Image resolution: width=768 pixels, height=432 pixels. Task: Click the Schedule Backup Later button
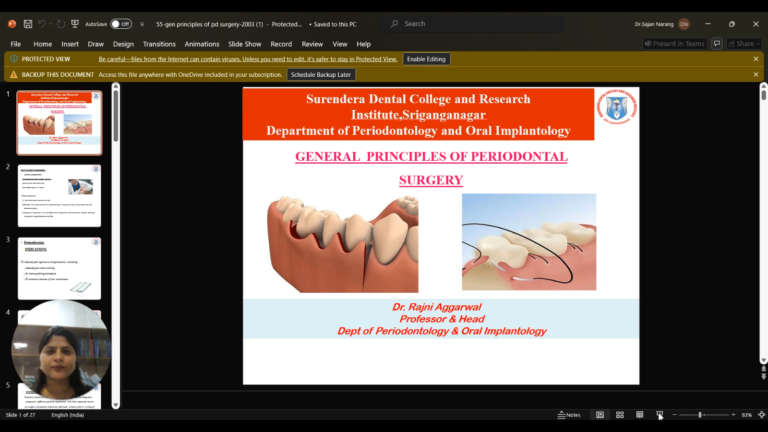321,74
